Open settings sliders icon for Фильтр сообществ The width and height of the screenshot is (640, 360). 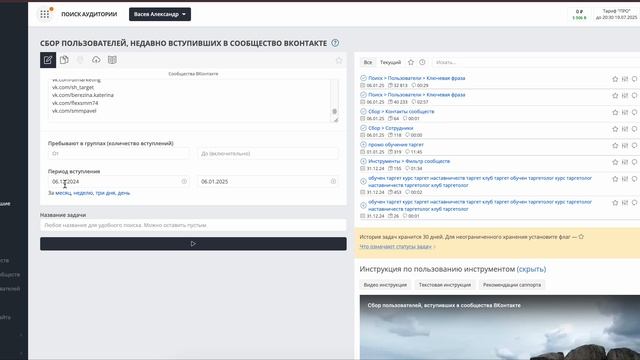(625, 162)
